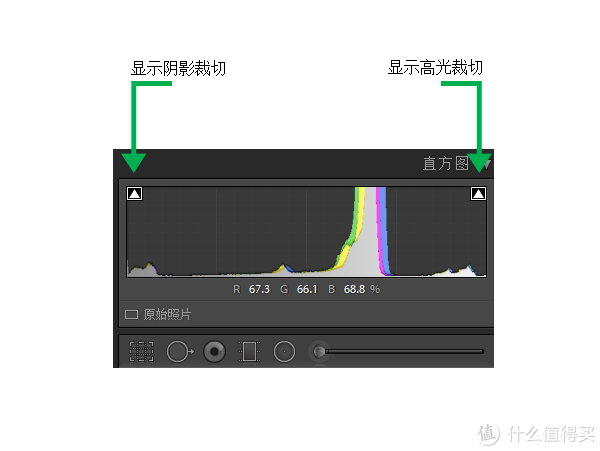Check the 原始照片 checkbox
The width and height of the screenshot is (600, 451).
click(x=131, y=314)
